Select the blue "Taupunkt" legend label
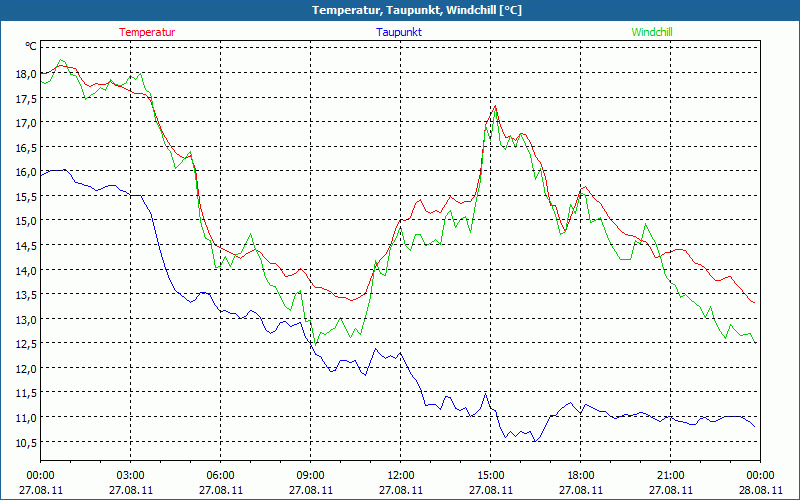The width and height of the screenshot is (800, 500). (399, 32)
